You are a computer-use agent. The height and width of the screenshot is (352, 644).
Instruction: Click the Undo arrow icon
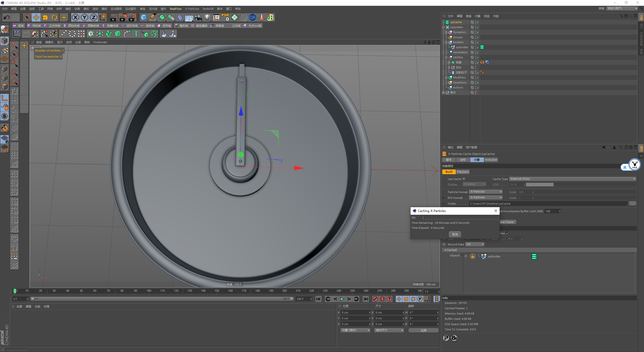coord(7,17)
